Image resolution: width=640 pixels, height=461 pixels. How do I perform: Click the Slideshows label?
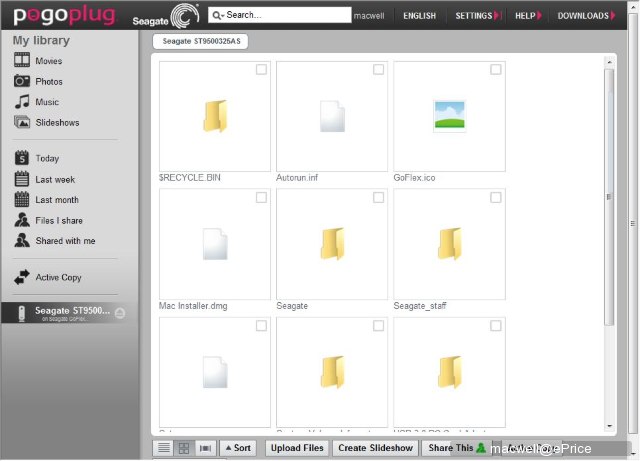point(57,122)
